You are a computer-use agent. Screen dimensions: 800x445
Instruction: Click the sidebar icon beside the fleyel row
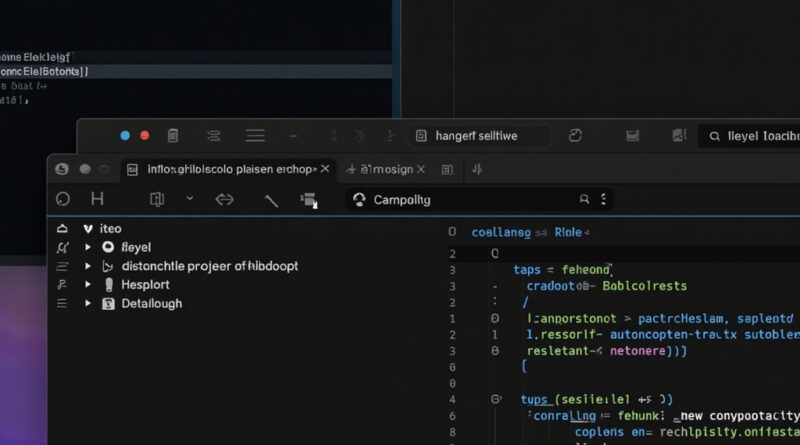[x=62, y=248]
